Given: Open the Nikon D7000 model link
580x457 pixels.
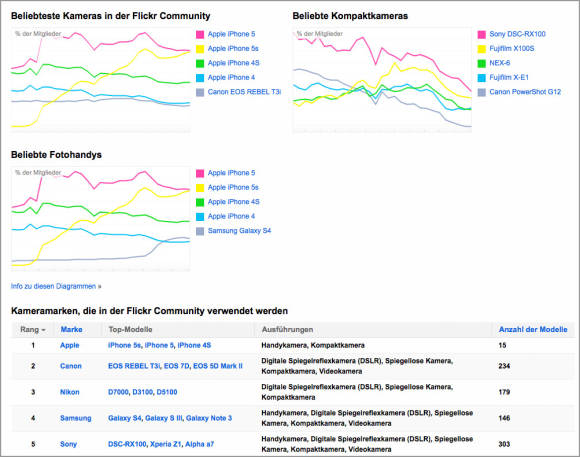Looking at the screenshot, I should click(118, 392).
